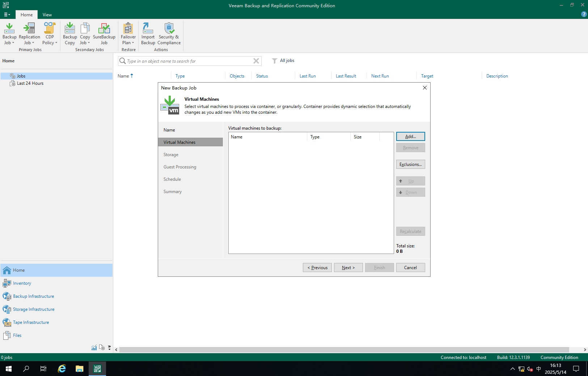Click the SureBackup Job ribbon icon
Screen dimensions: 588x376
pyautogui.click(x=104, y=33)
